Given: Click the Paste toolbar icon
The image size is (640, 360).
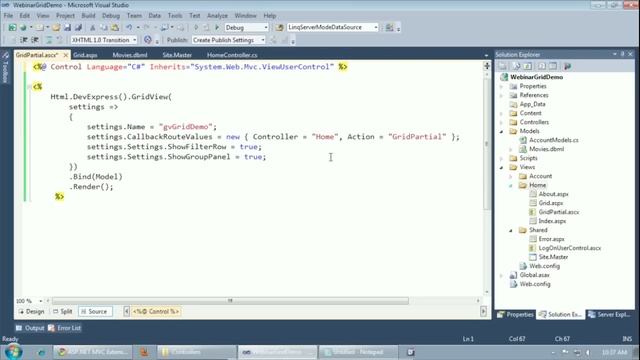Looking at the screenshot, I should [x=115, y=27].
